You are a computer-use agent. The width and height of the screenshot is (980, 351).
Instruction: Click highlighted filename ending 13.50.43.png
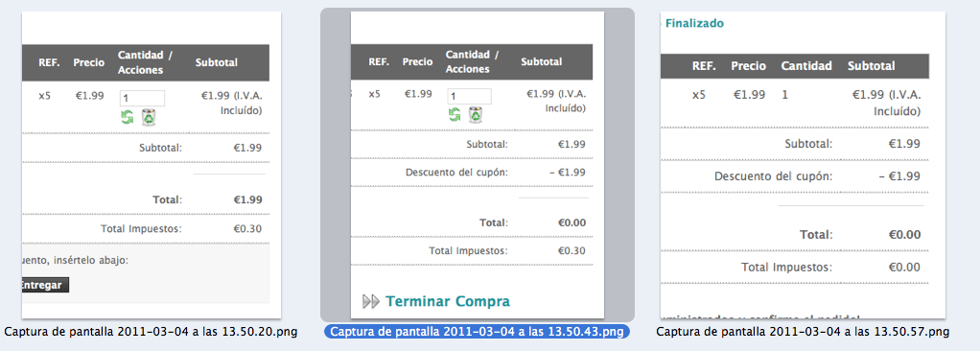pyautogui.click(x=478, y=332)
